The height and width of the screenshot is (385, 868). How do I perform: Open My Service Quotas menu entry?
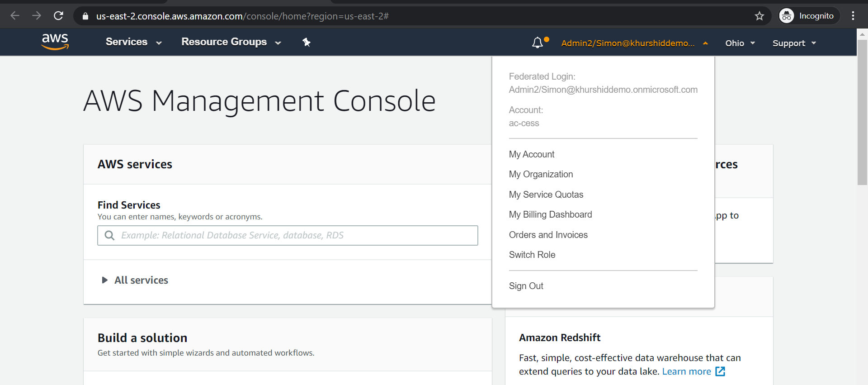tap(546, 195)
